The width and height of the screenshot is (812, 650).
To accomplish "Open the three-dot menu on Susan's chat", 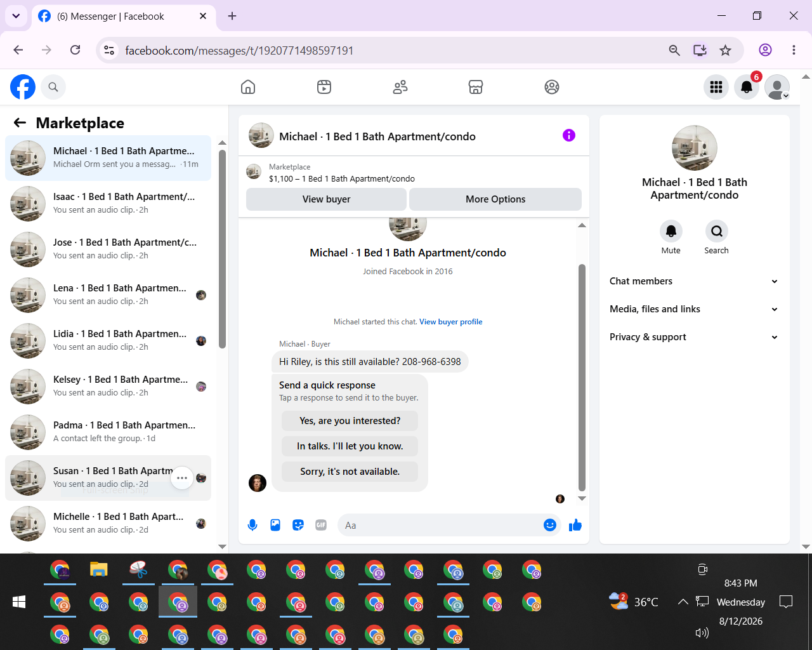I will point(182,478).
